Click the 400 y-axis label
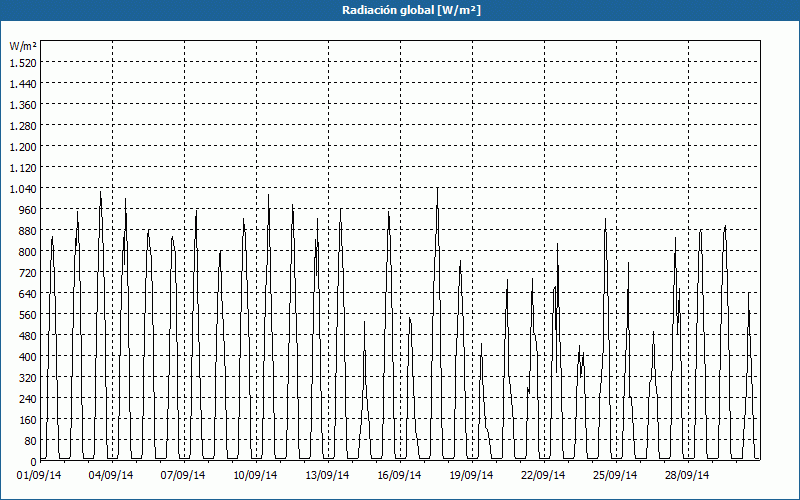The width and height of the screenshot is (800, 500). point(28,357)
